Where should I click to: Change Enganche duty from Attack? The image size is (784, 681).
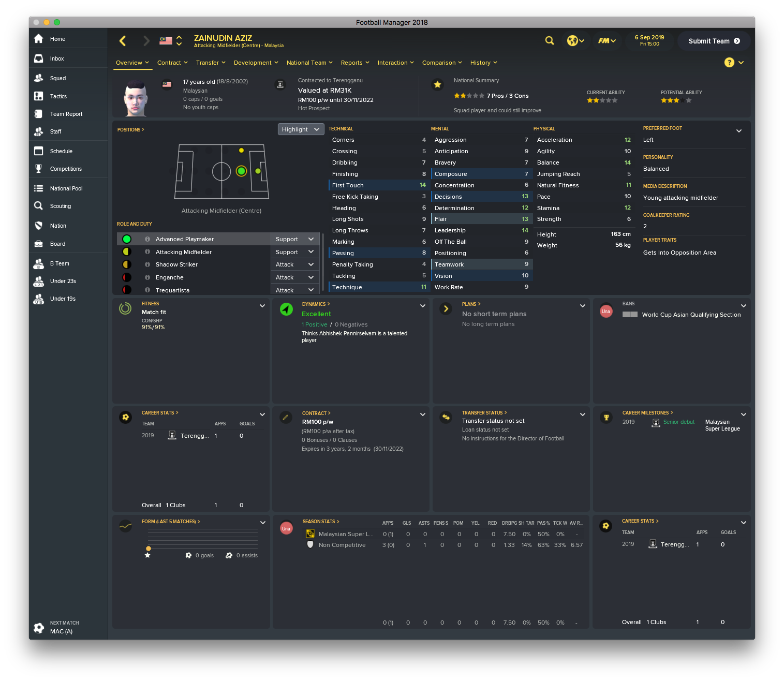[295, 277]
